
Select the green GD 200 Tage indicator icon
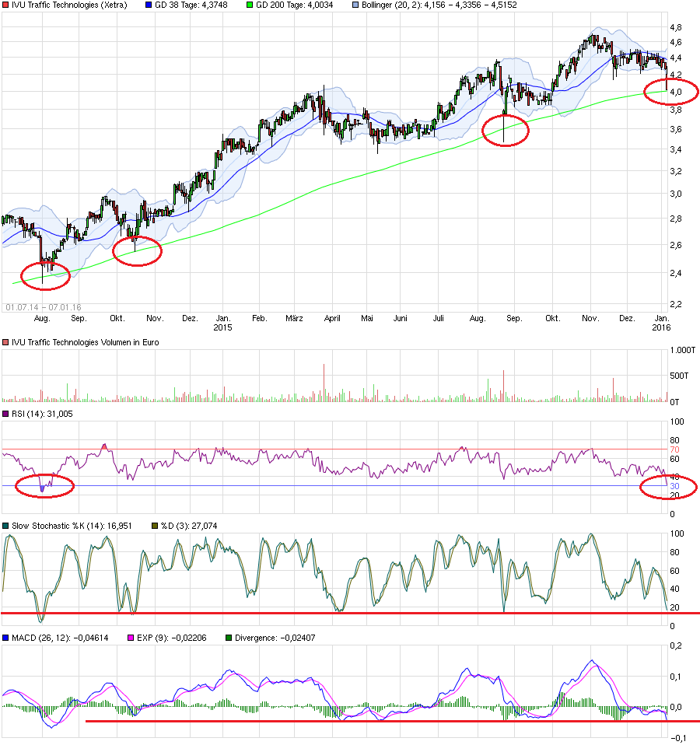click(250, 6)
